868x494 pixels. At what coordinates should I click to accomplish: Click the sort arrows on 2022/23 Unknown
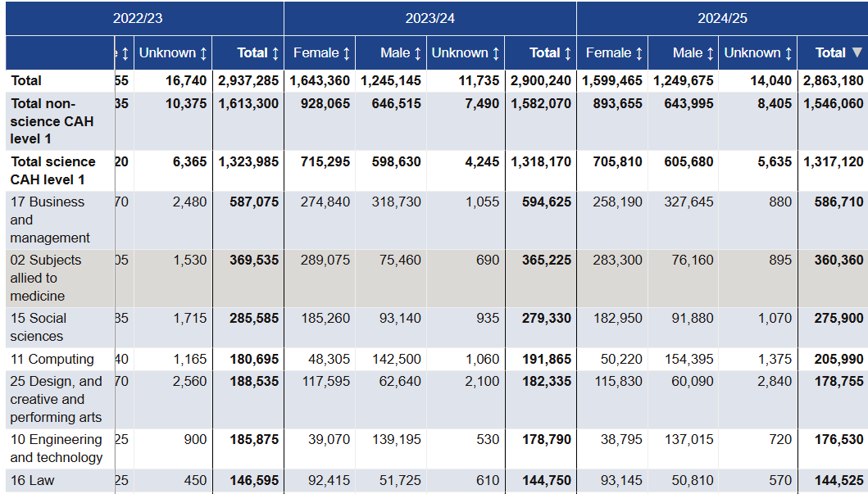click(x=203, y=53)
